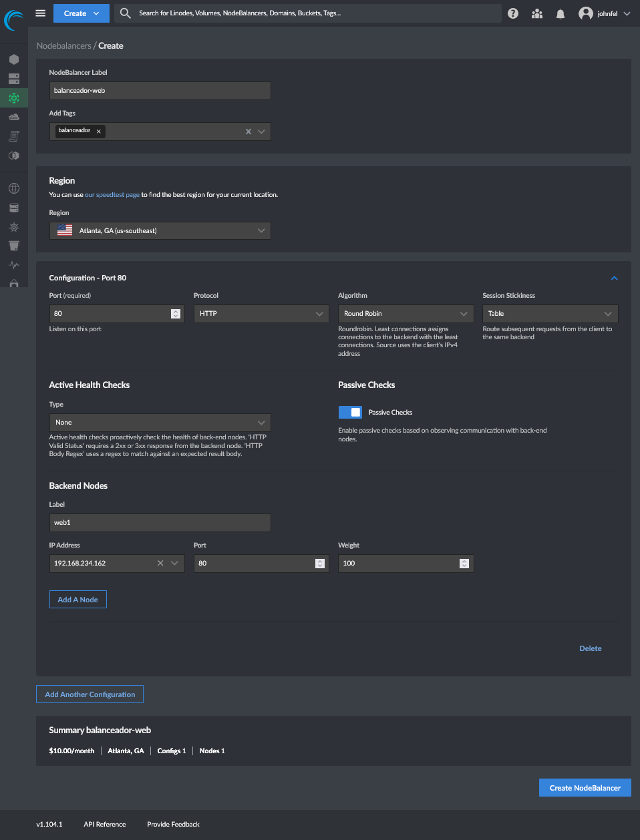The height and width of the screenshot is (840, 640).
Task: Remove the balanceador tag with its x
Action: coord(98,131)
